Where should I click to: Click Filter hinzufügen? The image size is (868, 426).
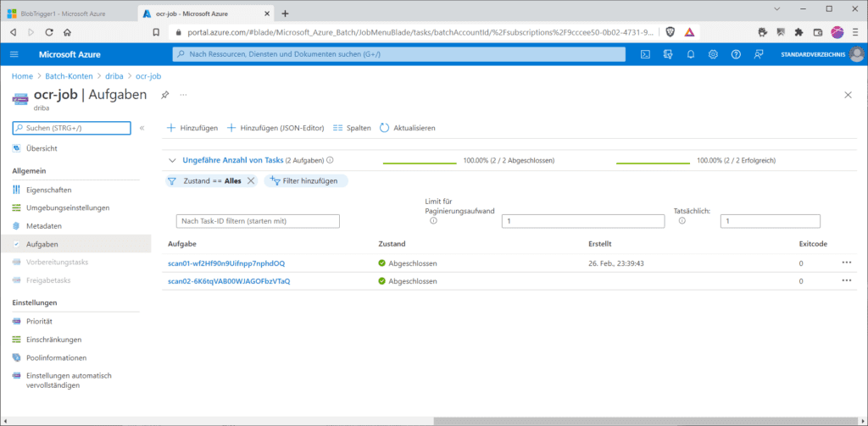306,180
